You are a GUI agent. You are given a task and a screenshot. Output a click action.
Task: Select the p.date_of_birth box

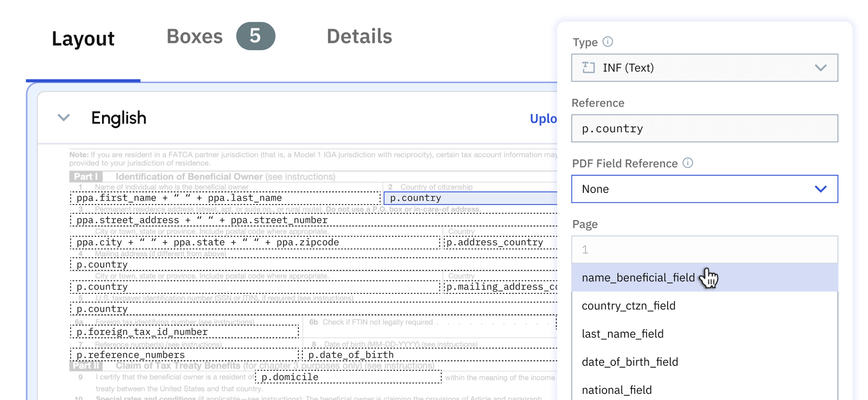[x=430, y=355]
